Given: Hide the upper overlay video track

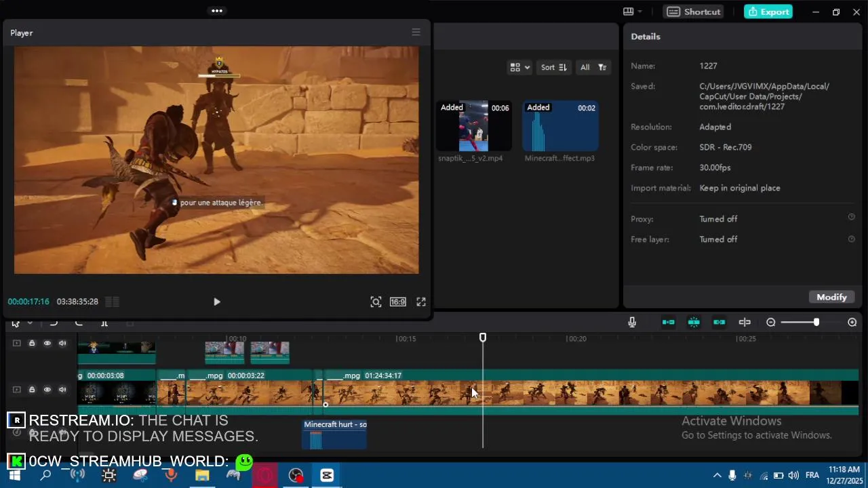Looking at the screenshot, I should (x=47, y=344).
